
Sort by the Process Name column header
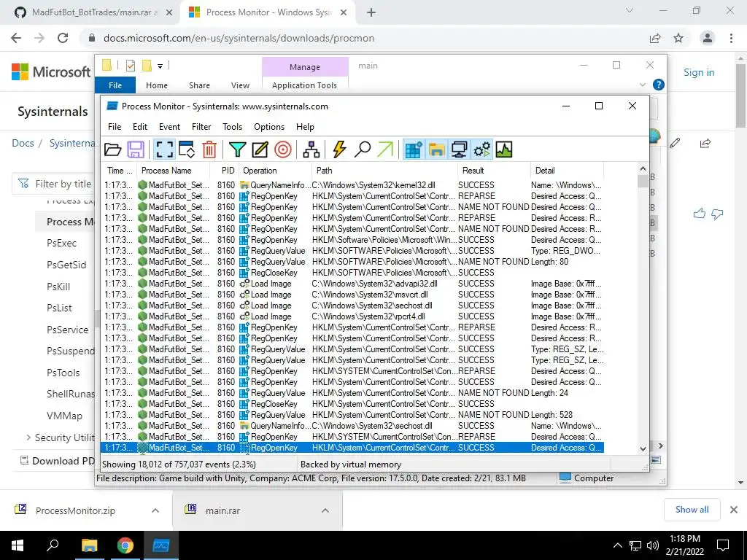coord(173,171)
